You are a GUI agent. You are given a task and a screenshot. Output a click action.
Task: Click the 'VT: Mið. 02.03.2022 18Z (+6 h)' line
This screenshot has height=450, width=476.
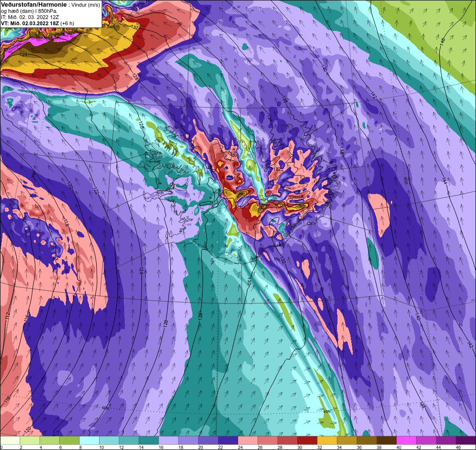[x=37, y=23]
